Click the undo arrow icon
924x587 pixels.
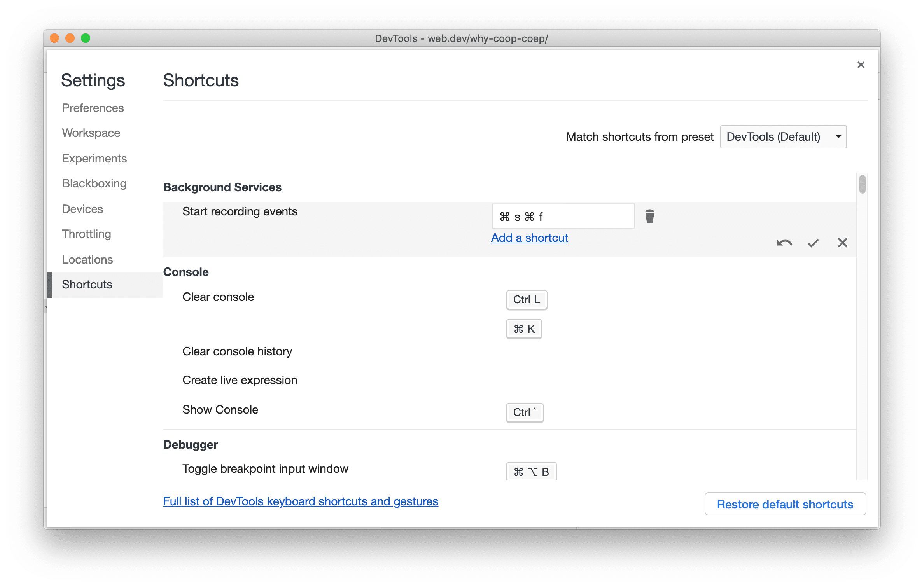[784, 242]
